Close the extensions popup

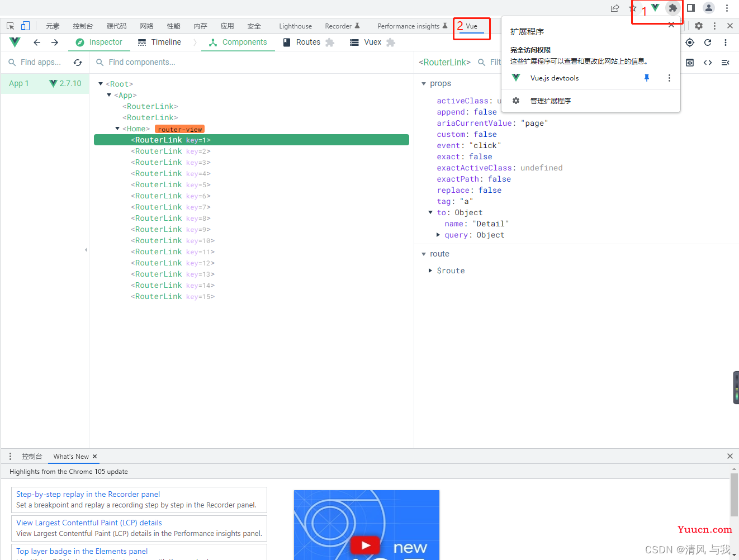pyautogui.click(x=671, y=25)
